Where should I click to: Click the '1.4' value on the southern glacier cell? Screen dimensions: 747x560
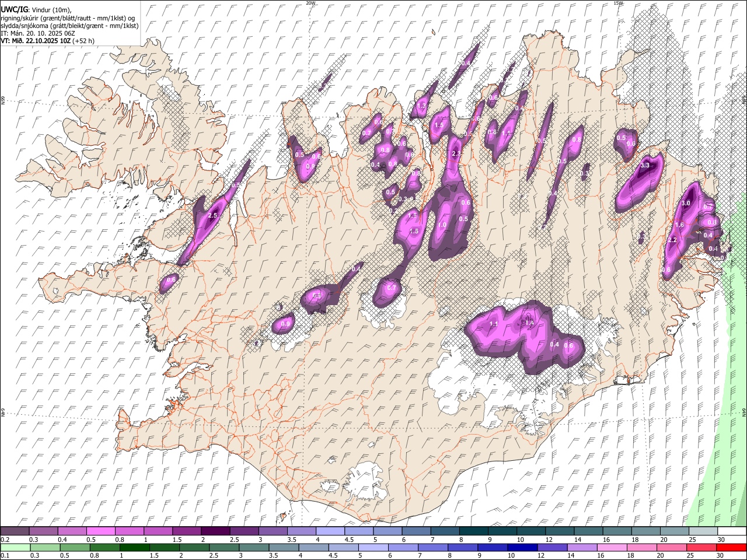(530, 323)
